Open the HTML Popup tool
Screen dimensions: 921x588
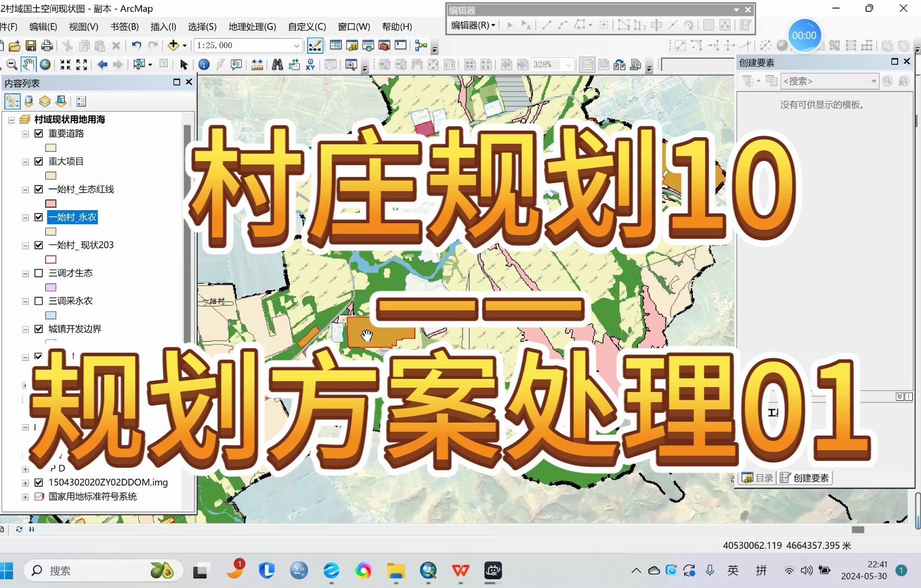(x=236, y=65)
